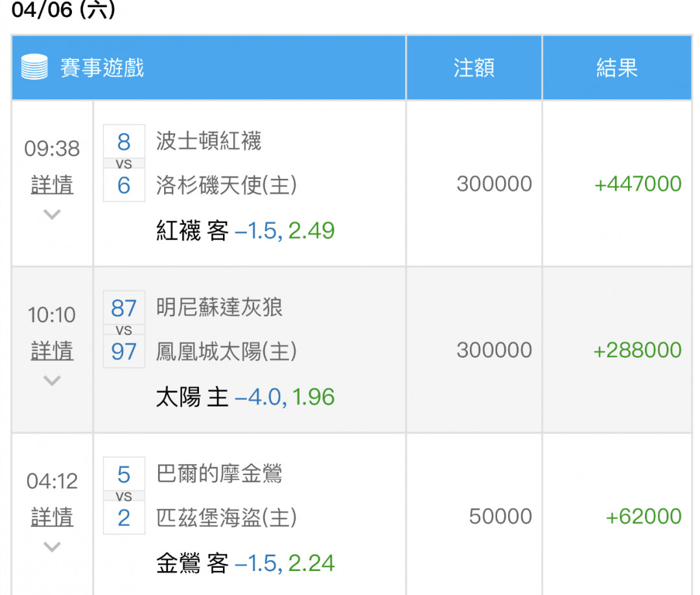Click the team name 巴爾的摩金鶯
Image resolution: width=700 pixels, height=595 pixels.
click(x=219, y=474)
